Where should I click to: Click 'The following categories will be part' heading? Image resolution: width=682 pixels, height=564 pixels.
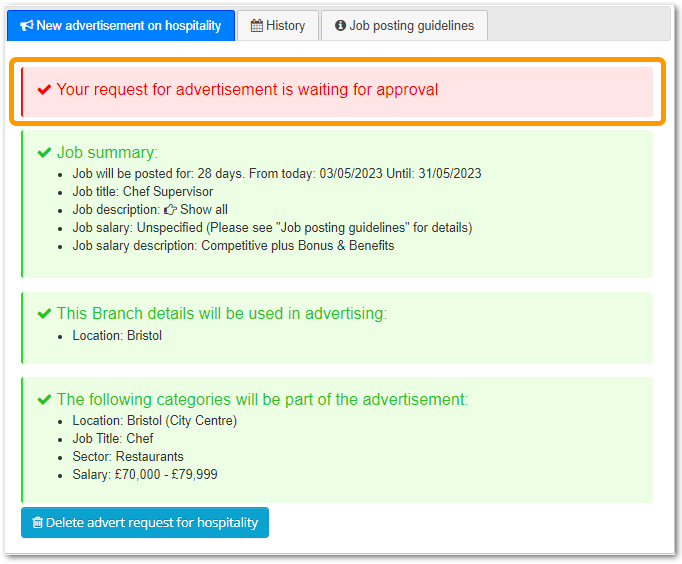262,399
